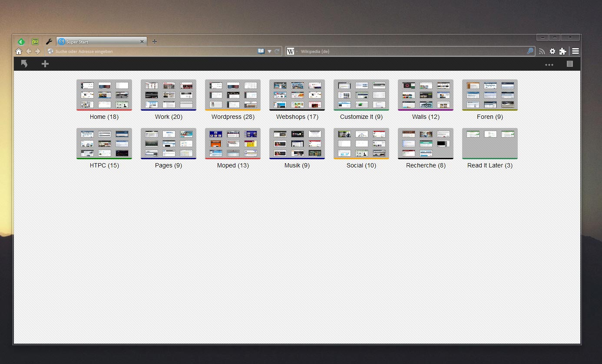This screenshot has height=364, width=602.
Task: Click the "Webshops (17)" label
Action: (297, 117)
